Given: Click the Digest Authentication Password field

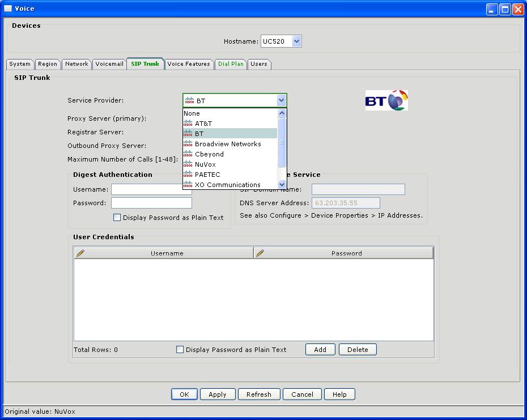Looking at the screenshot, I should [x=151, y=203].
